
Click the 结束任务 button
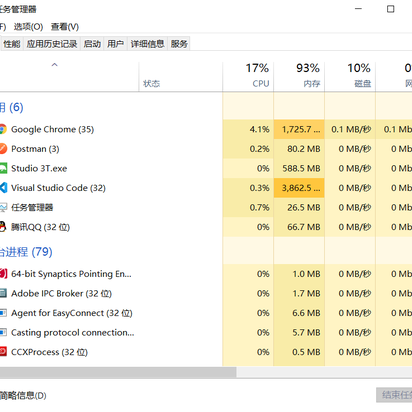(x=394, y=395)
